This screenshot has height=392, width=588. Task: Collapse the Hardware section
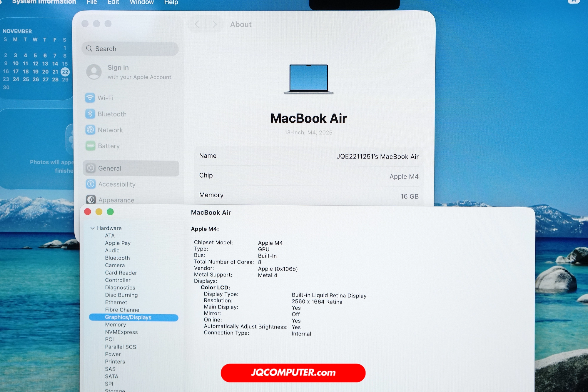click(93, 228)
